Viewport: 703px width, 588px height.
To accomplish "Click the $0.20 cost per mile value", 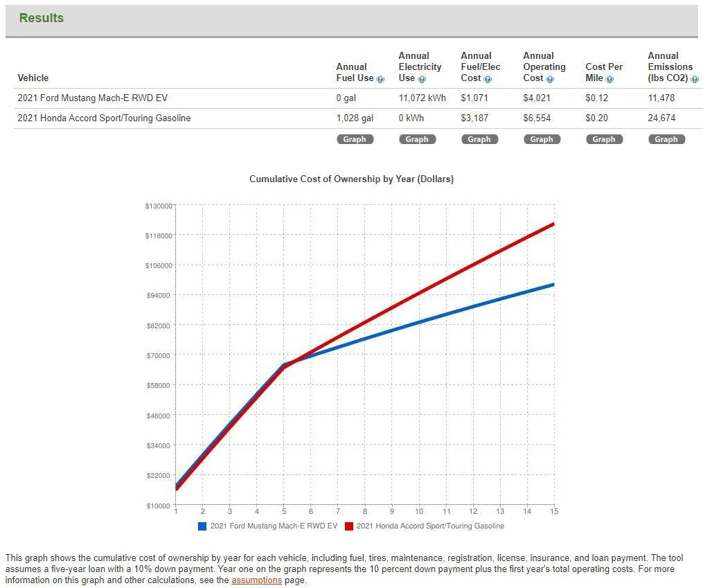I will pos(597,118).
